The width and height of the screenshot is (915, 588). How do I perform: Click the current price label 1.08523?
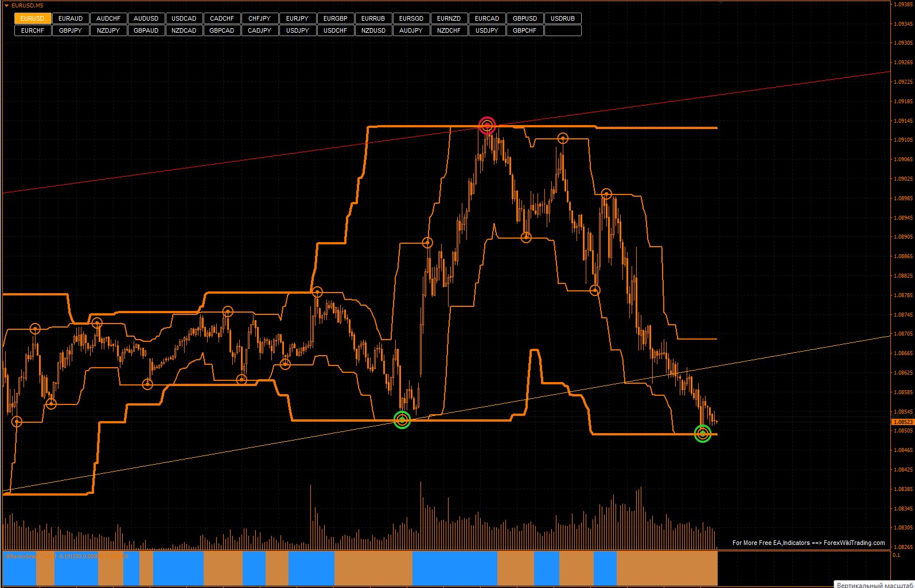[902, 422]
